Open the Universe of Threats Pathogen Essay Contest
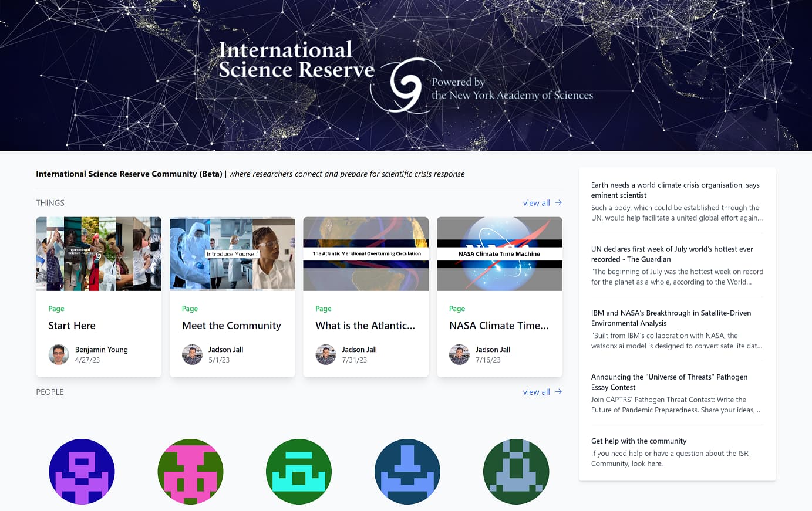This screenshot has width=812, height=511. tap(669, 382)
